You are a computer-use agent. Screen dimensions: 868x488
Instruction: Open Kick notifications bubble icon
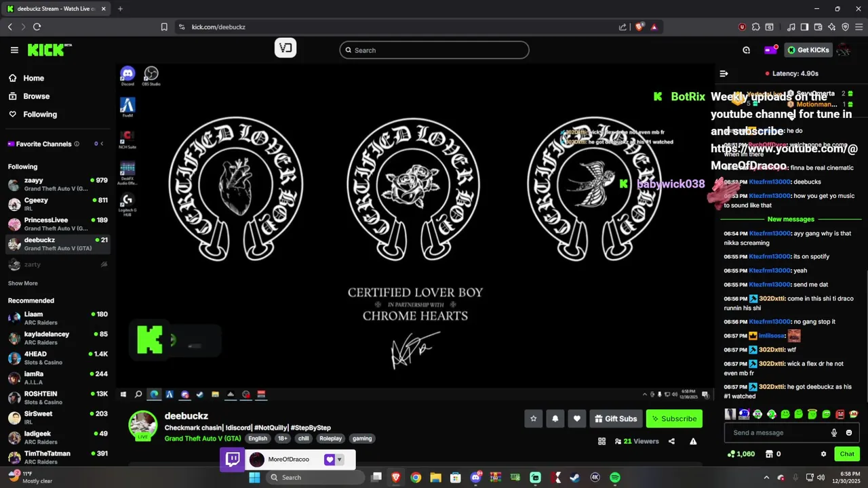(746, 50)
